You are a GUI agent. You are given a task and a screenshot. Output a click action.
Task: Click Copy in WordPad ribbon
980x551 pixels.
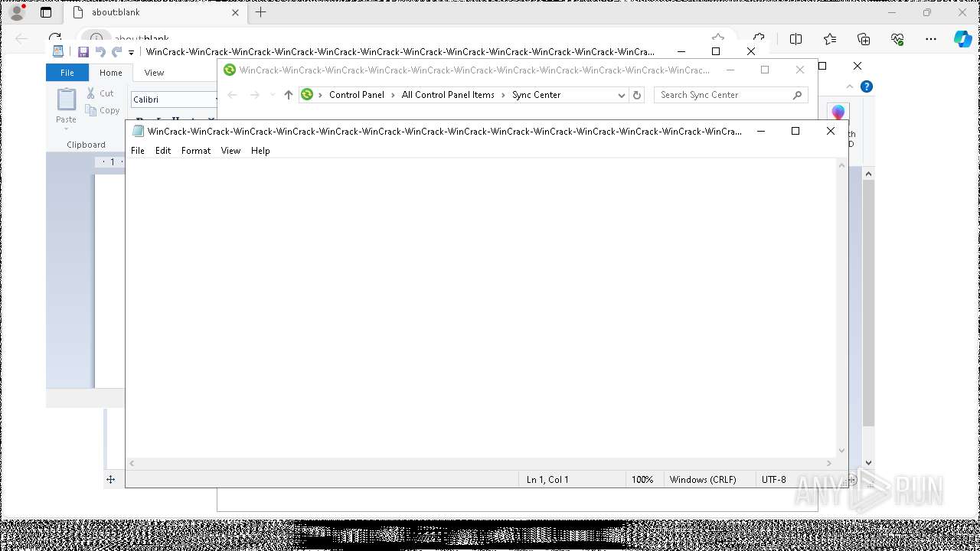[x=103, y=110]
